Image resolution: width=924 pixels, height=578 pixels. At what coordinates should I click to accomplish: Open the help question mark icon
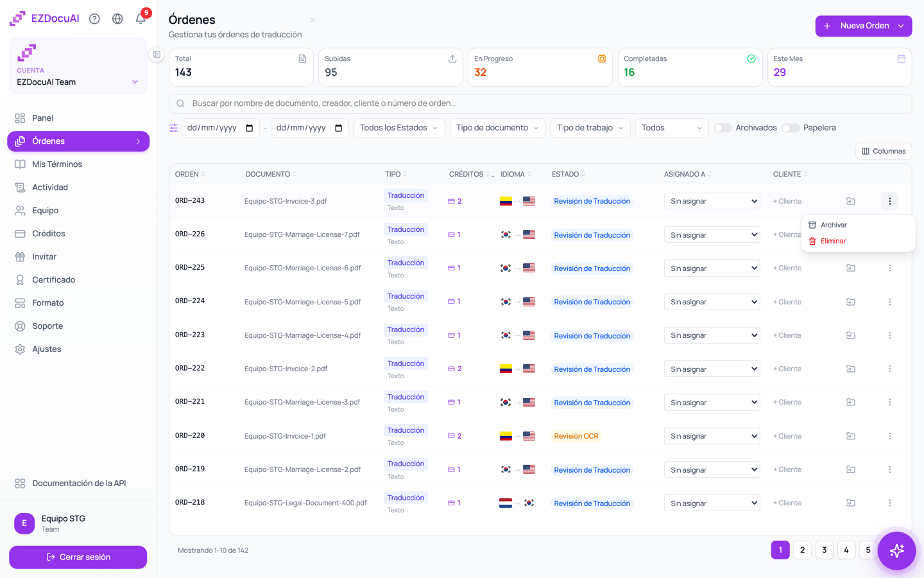94,19
